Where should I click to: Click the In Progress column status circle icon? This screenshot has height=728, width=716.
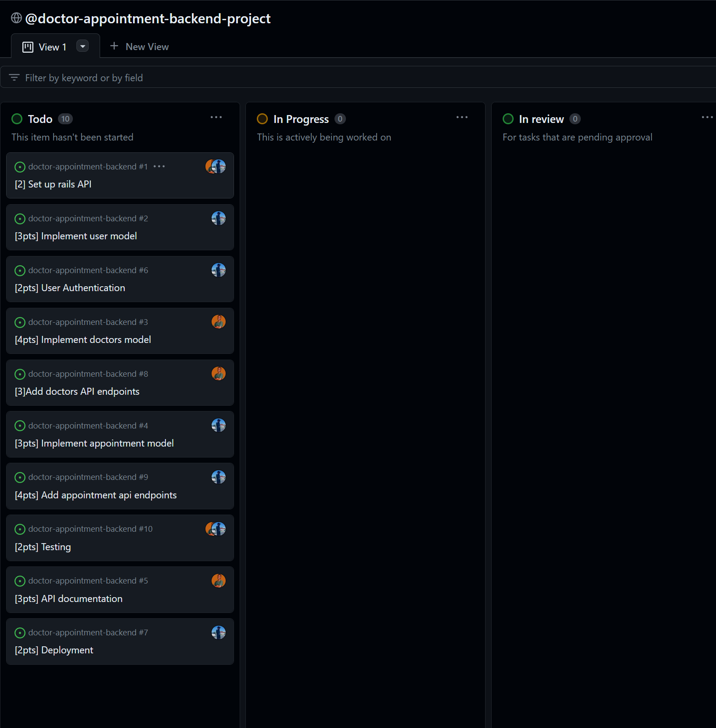point(263,119)
